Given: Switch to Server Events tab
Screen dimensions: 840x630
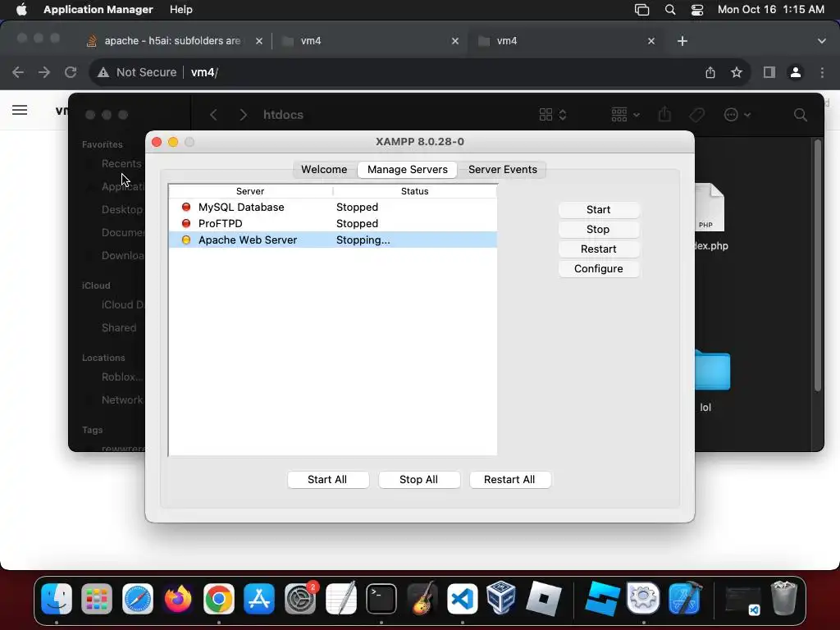Looking at the screenshot, I should (503, 169).
